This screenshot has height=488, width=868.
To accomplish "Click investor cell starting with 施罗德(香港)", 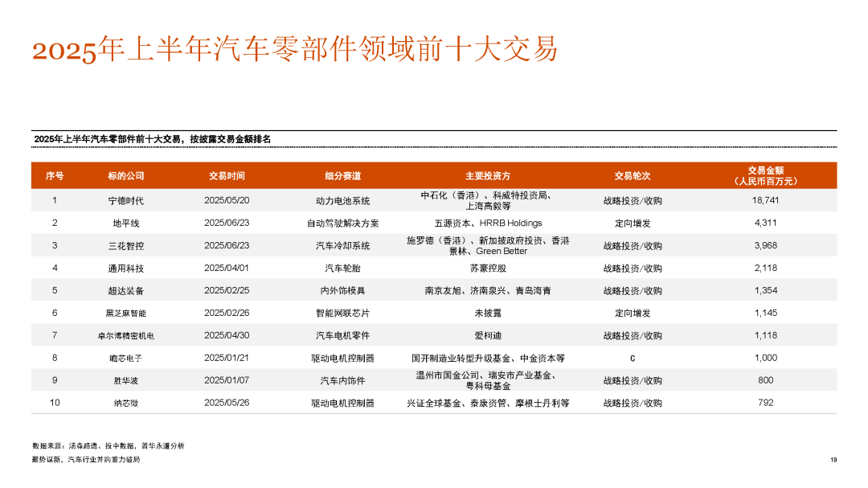I will (488, 245).
